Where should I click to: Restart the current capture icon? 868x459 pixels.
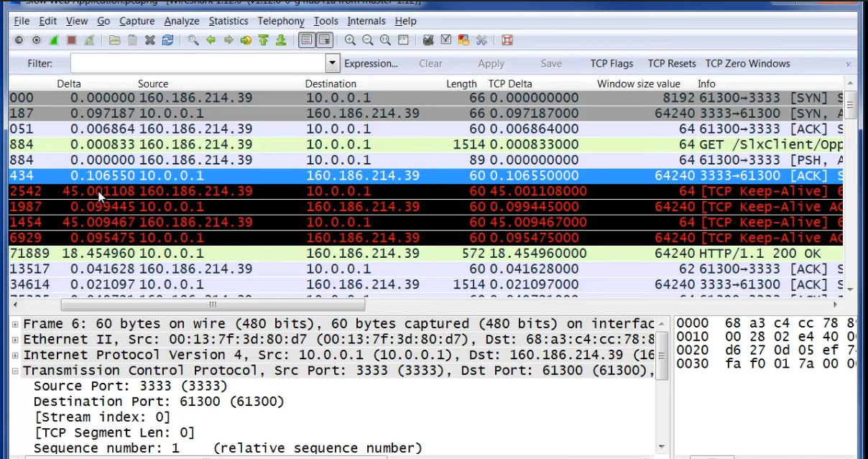coord(89,40)
